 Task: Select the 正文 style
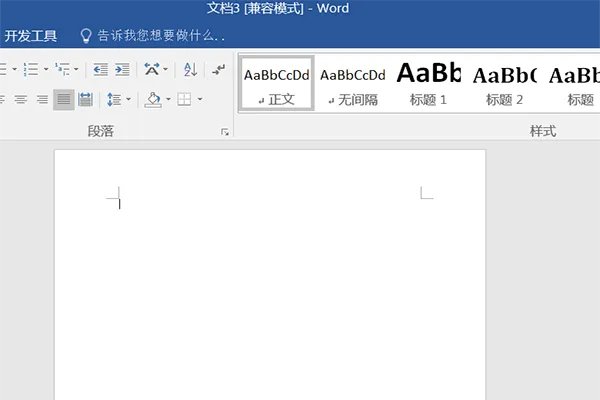[277, 83]
